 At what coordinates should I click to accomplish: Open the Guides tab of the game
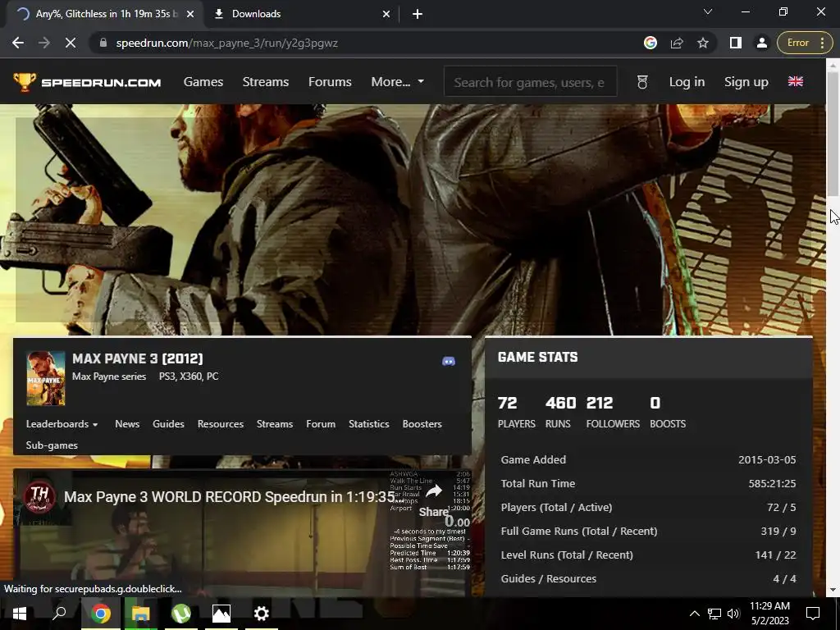pos(168,424)
